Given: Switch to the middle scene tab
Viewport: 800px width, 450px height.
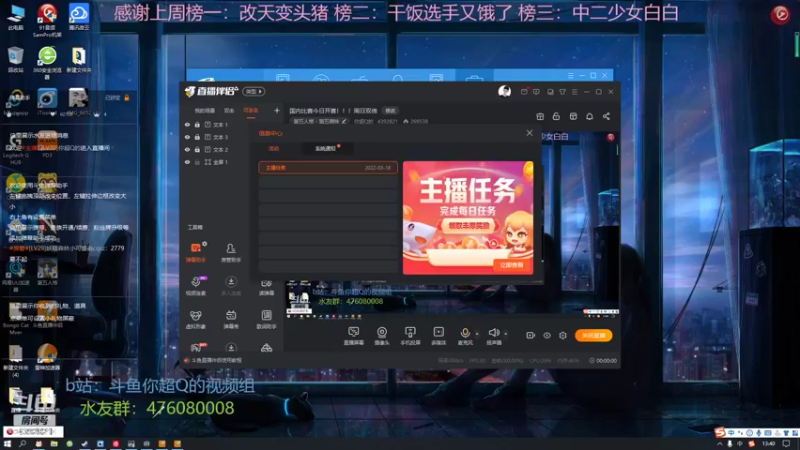Looking at the screenshot, I should pyautogui.click(x=229, y=110).
